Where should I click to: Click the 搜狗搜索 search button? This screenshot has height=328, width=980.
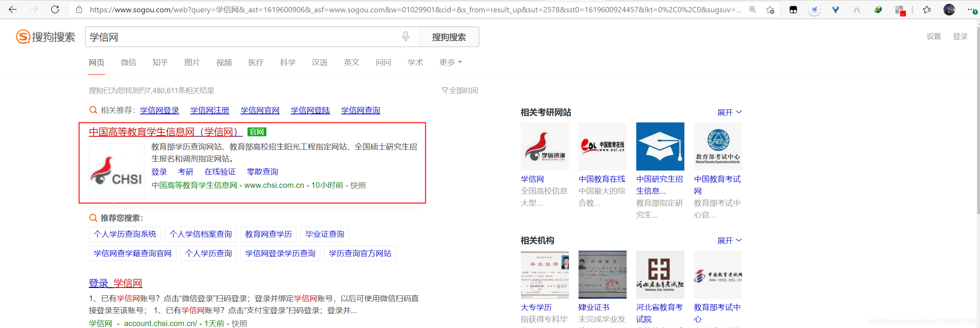[449, 37]
